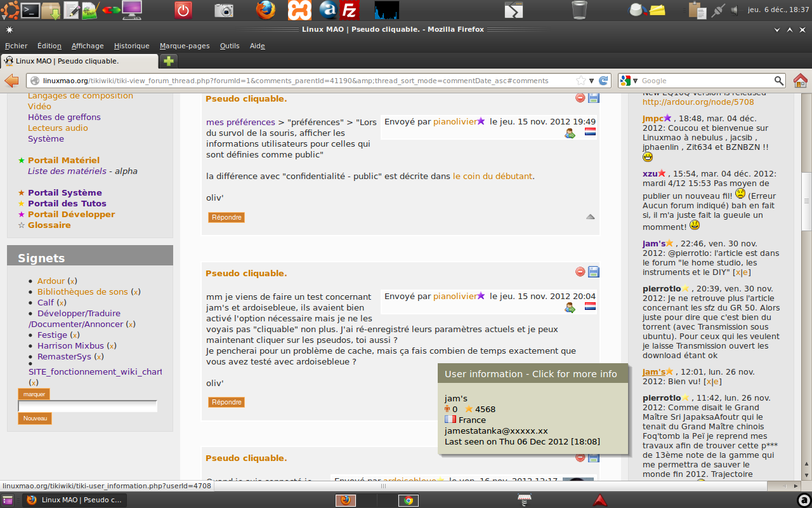
Task: Click the save floppy icon on the 19:49 post
Action: pos(594,98)
